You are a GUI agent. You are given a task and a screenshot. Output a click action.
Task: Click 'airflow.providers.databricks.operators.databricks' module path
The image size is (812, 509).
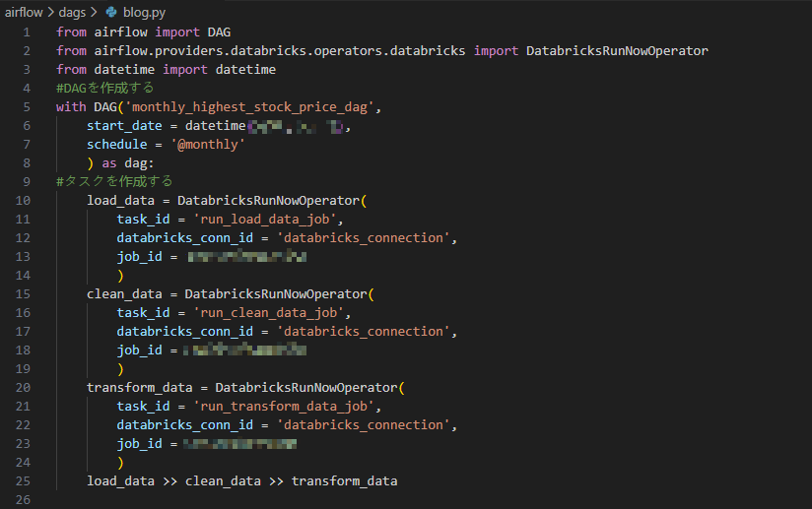(280, 50)
